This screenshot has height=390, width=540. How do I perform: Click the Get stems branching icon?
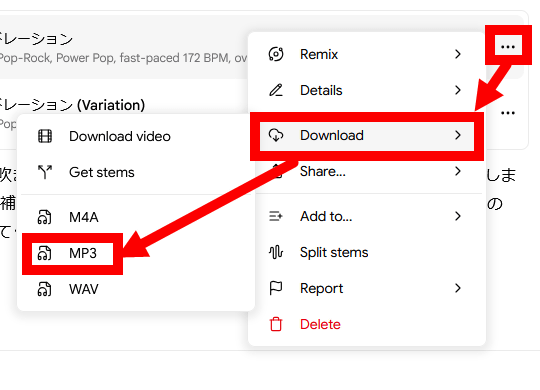pyautogui.click(x=45, y=172)
